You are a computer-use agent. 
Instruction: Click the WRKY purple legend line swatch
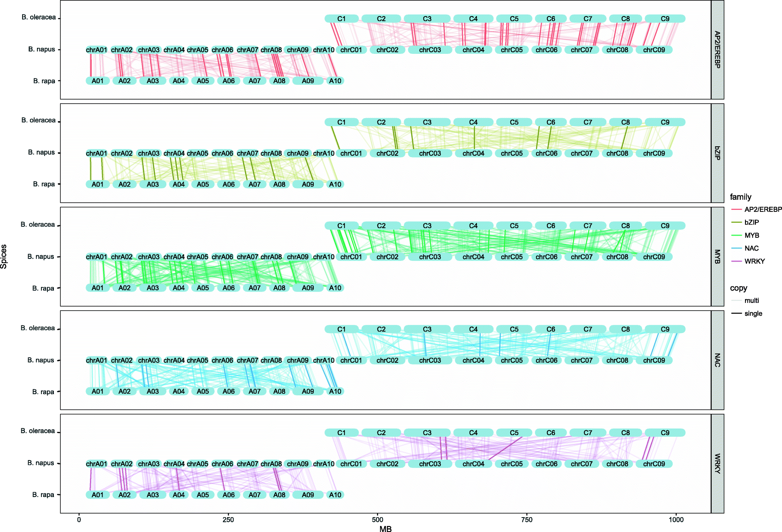pyautogui.click(x=736, y=261)
